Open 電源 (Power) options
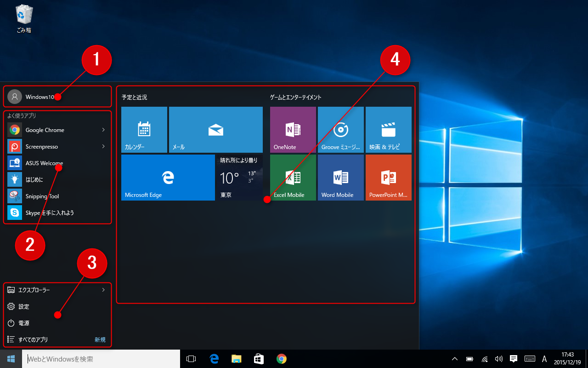Image resolution: width=588 pixels, height=368 pixels. click(57, 323)
